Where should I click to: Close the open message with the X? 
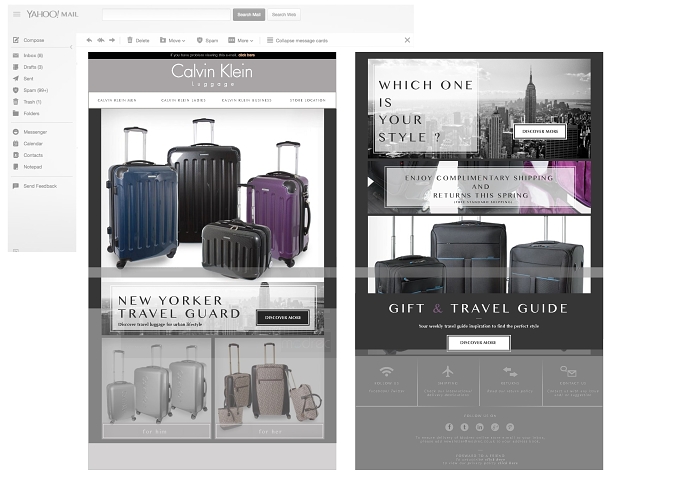coord(407,40)
